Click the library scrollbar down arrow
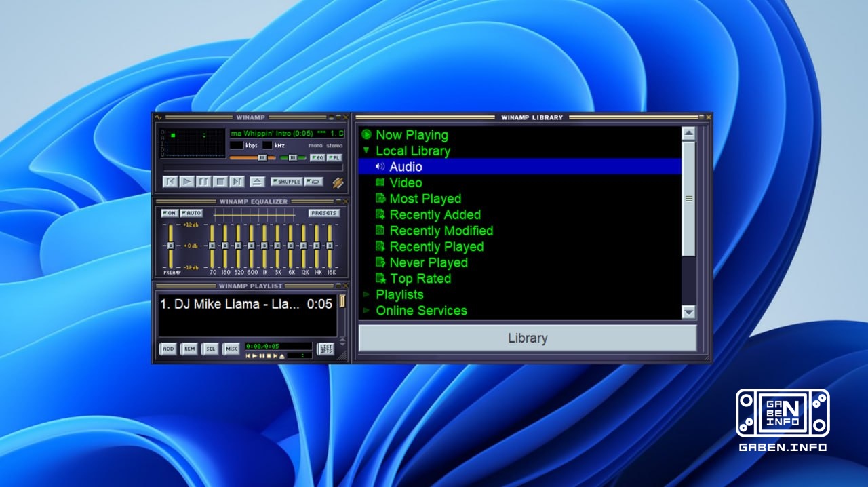Screen dimensions: 868x487 pos(689,312)
